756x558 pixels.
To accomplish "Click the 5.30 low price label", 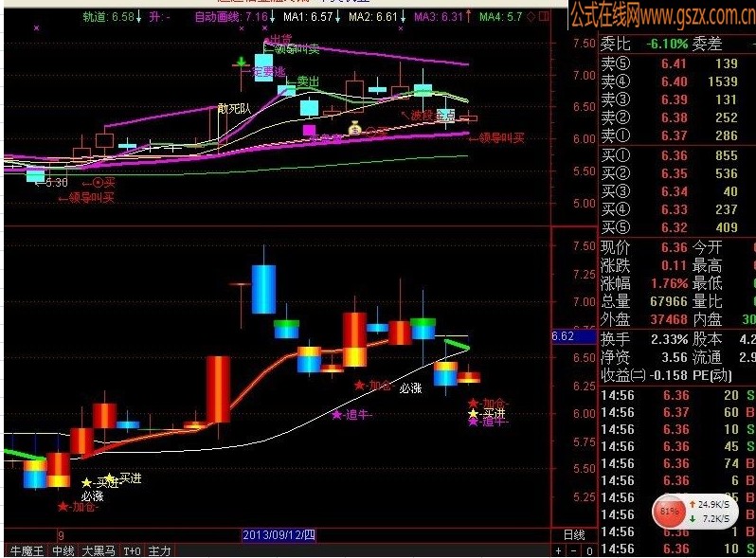I will (57, 182).
